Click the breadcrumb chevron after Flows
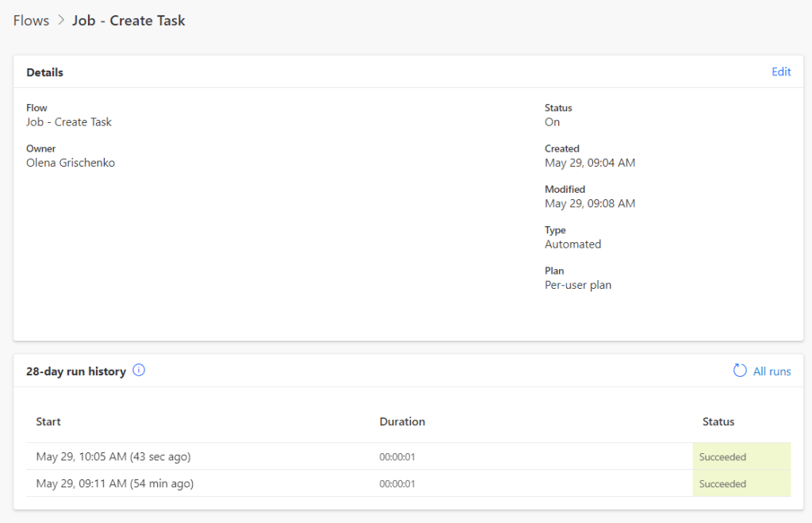This screenshot has height=523, width=812. tap(61, 21)
